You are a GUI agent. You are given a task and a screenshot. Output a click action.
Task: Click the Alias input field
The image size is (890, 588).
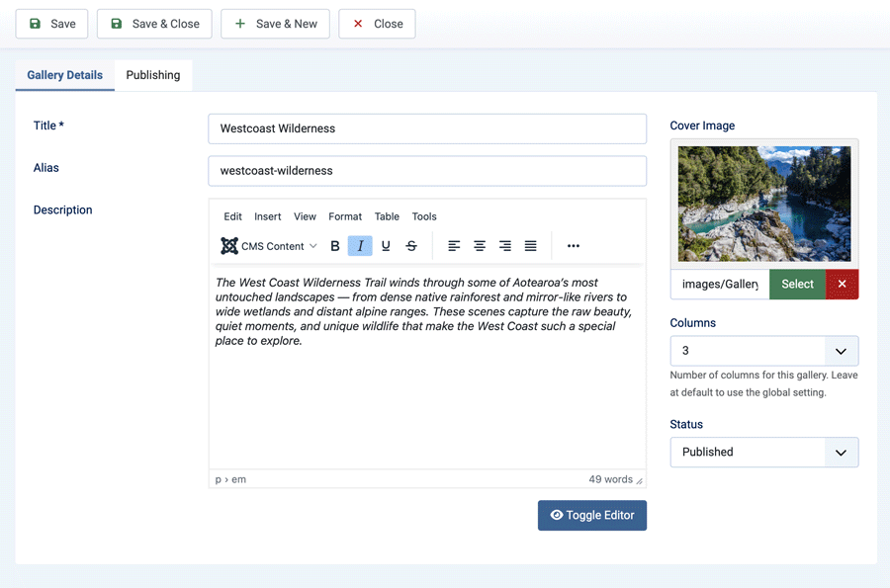tap(427, 171)
